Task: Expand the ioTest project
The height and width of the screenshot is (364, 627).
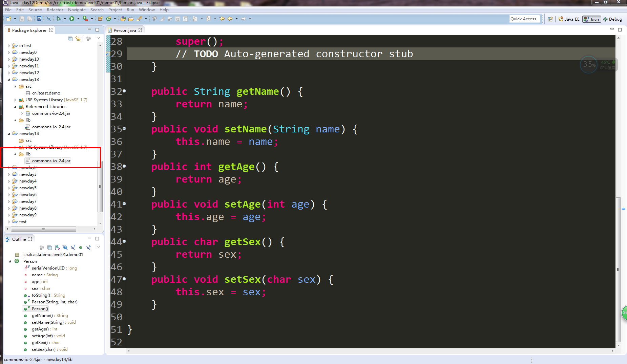Action: (x=9, y=45)
